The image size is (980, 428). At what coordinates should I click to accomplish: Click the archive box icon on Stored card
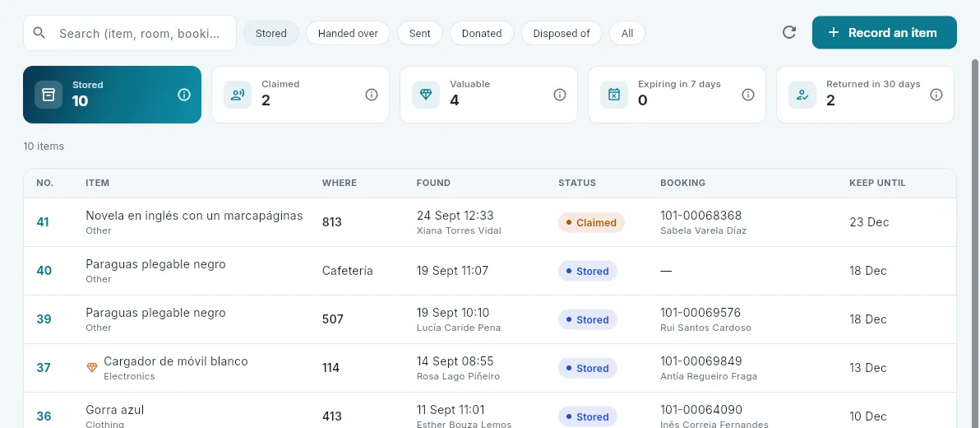[49, 95]
